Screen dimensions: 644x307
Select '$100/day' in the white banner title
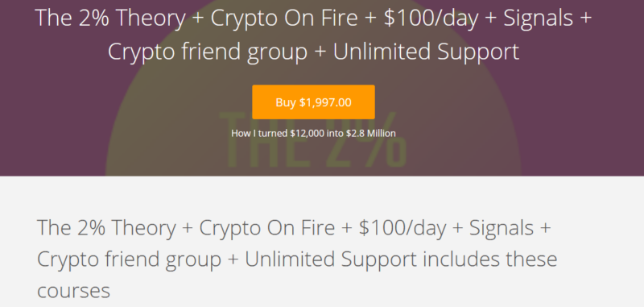(431, 19)
